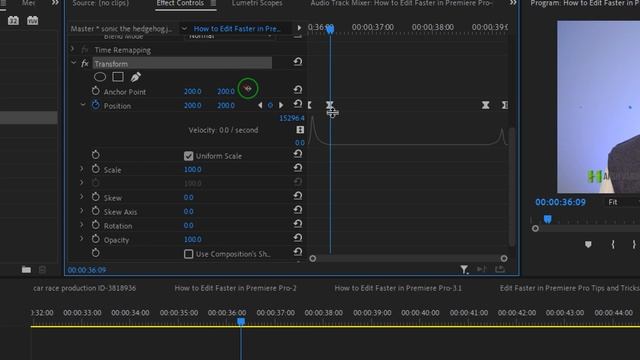The height and width of the screenshot is (360, 640).
Task: Toggle Opacity animation stopwatch
Action: coord(96,239)
